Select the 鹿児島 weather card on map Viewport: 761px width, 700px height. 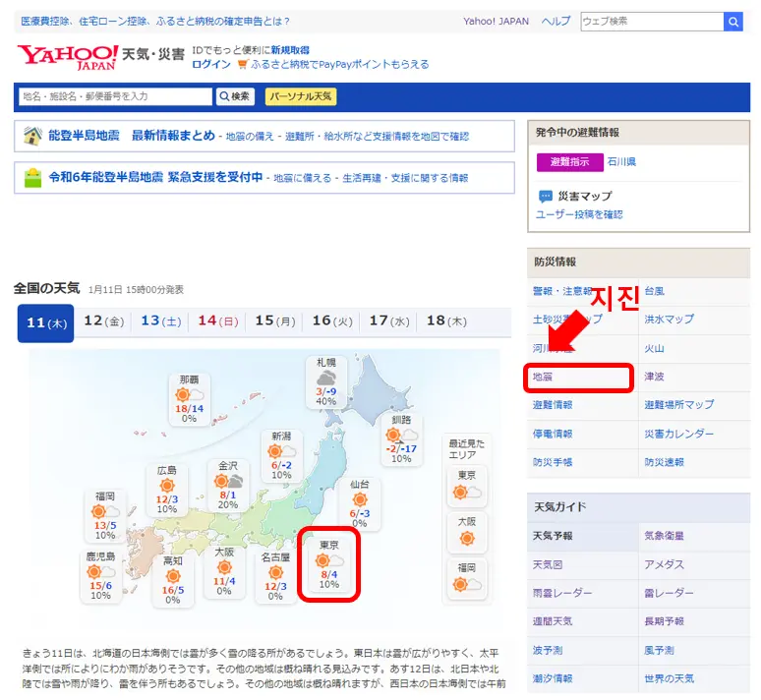(100, 576)
